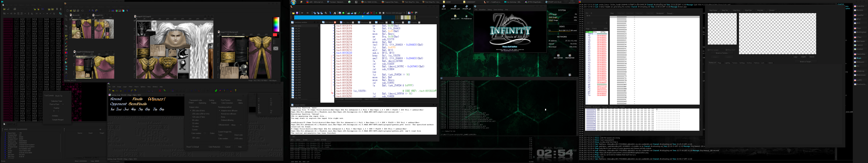Image resolution: width=868 pixels, height=163 pixels.
Task: Open the pcsx2 desktop shortcut
Action: click(x=444, y=7)
